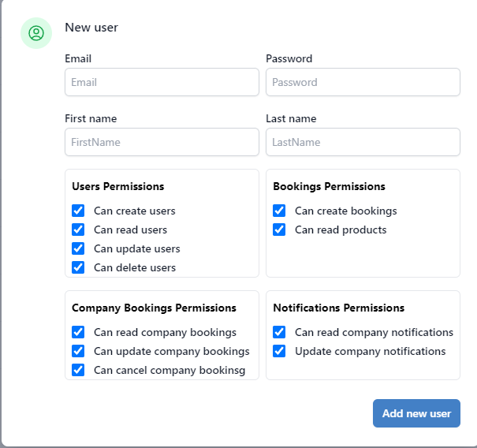
Task: Click the green user profile icon
Action: pos(35,33)
